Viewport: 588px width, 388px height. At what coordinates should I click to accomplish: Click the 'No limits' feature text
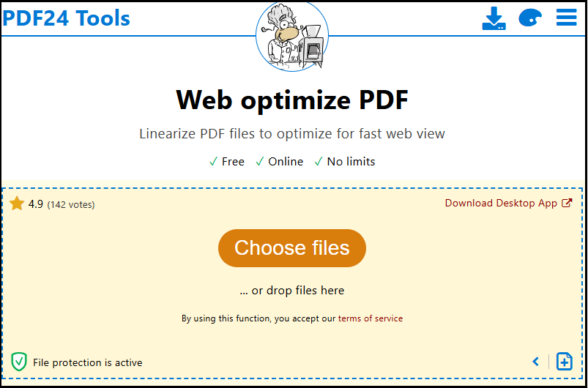click(x=351, y=162)
